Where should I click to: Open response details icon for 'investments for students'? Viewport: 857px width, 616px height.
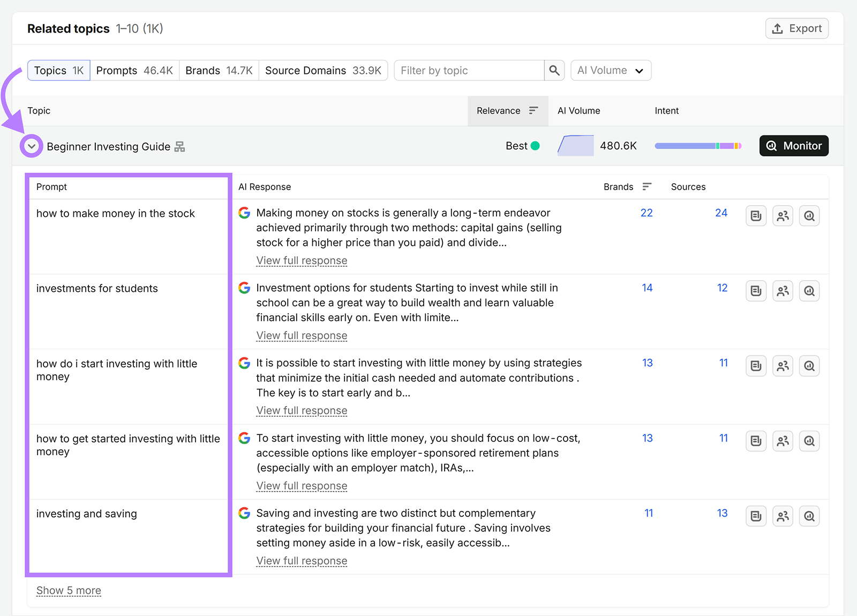pyautogui.click(x=756, y=291)
